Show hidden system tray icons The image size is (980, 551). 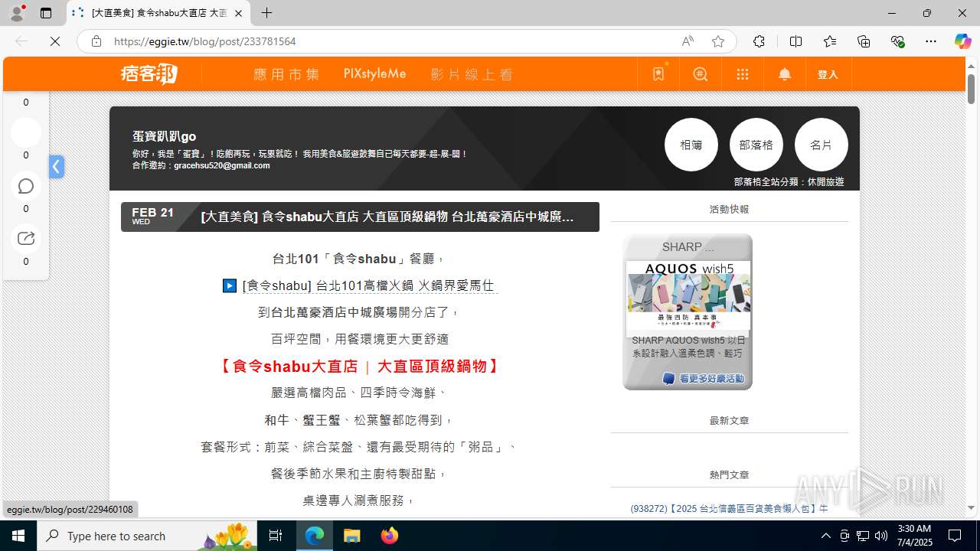tap(825, 536)
